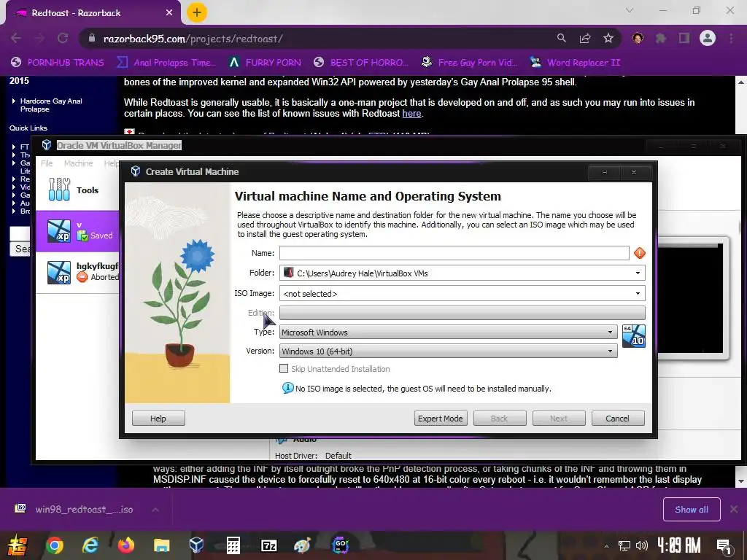Click the page scrollbar up arrow
This screenshot has width=747, height=560.
coord(741,82)
